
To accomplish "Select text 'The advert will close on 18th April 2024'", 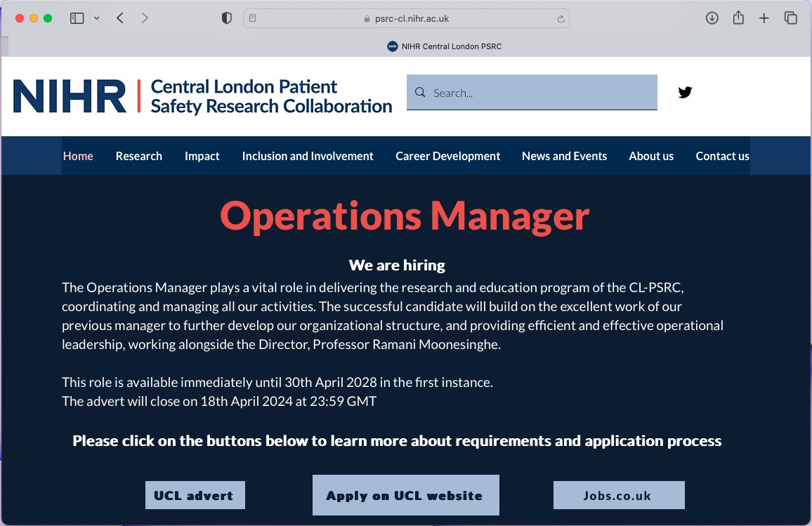I will pyautogui.click(x=177, y=401).
